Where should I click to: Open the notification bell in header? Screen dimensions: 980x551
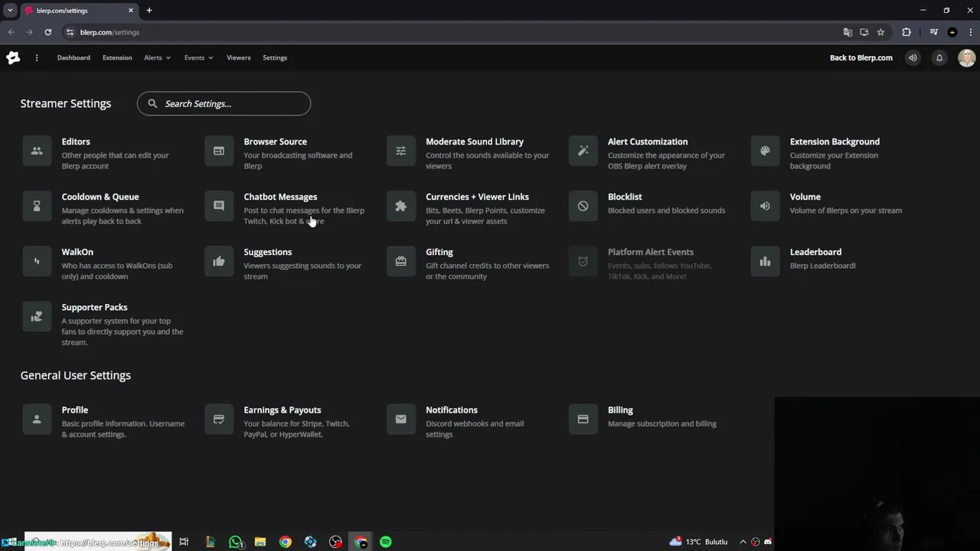pos(939,57)
